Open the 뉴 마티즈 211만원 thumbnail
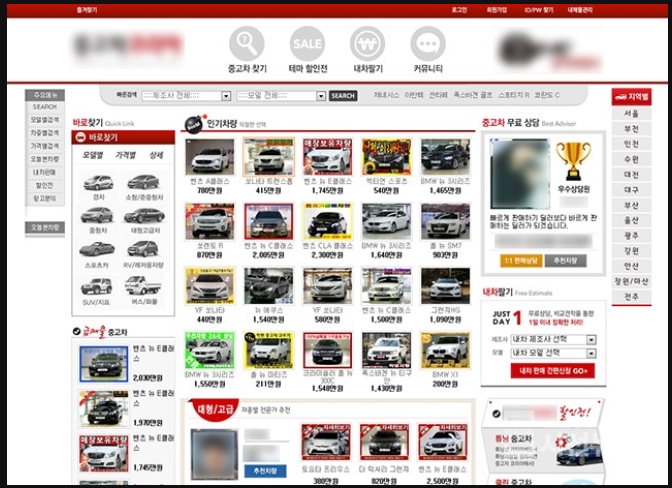 (x=269, y=350)
